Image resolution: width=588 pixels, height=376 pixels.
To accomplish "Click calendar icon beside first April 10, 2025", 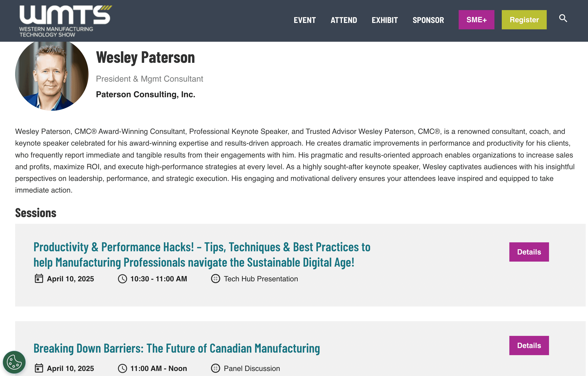I will point(39,279).
